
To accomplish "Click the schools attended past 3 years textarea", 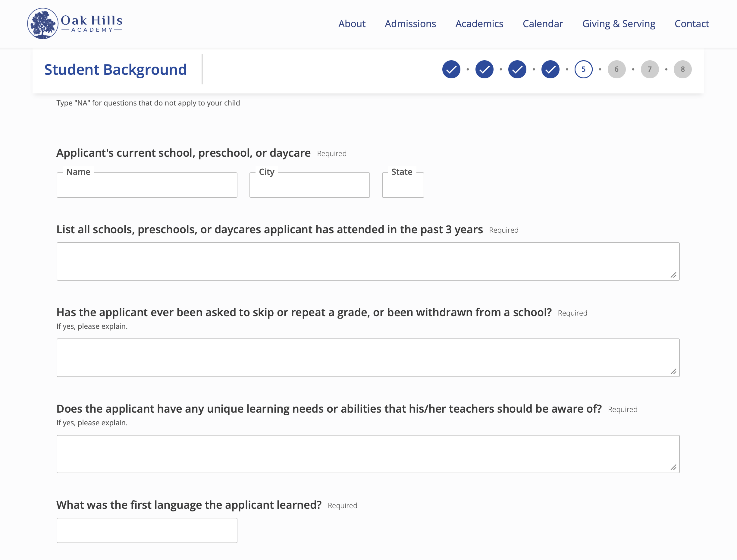I will click(x=368, y=261).
